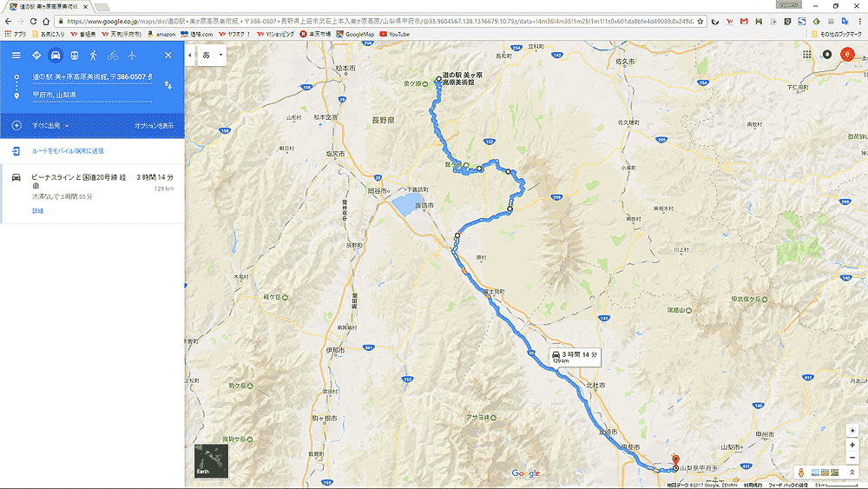
Task: Open the YouTube bookmark
Action: [x=395, y=35]
